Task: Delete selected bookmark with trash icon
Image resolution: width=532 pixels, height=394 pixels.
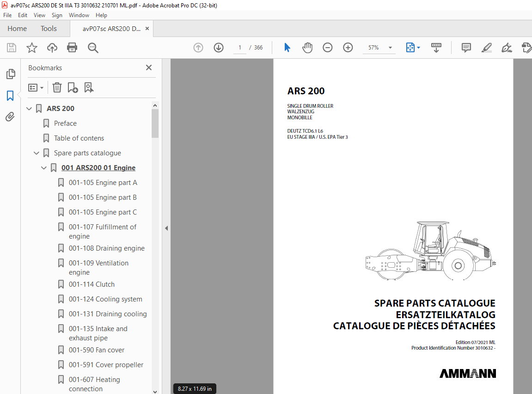Action: point(57,87)
